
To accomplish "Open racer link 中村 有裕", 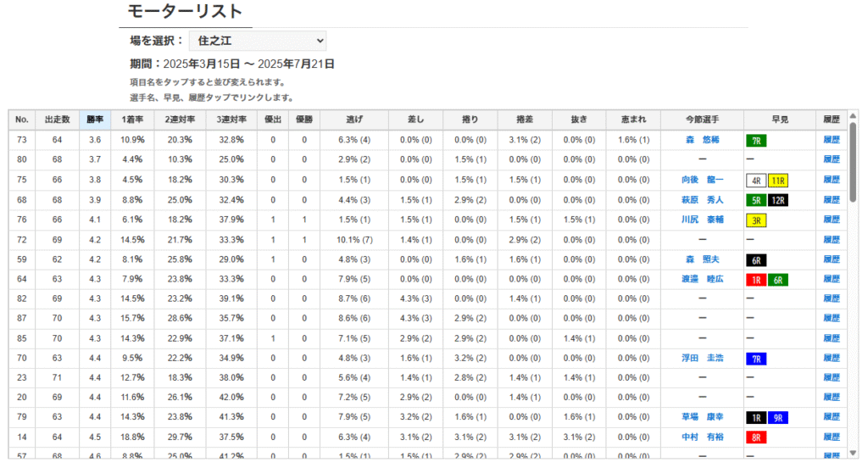I will pos(702,437).
